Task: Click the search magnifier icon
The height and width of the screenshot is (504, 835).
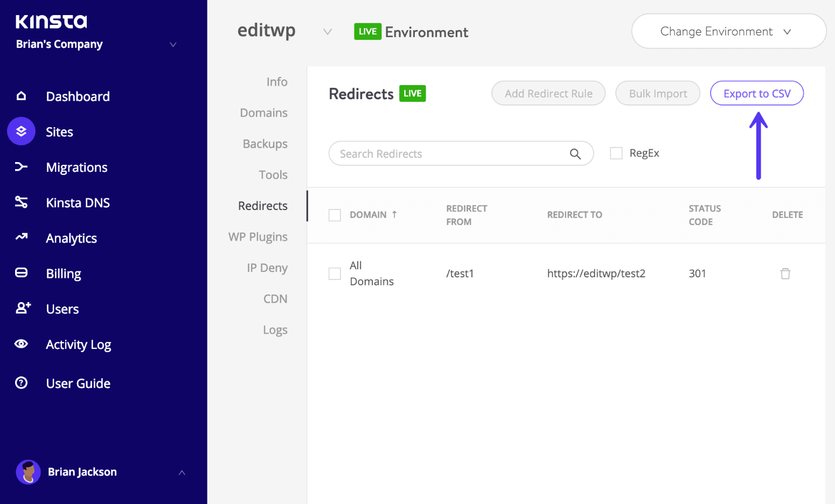Action: click(575, 154)
